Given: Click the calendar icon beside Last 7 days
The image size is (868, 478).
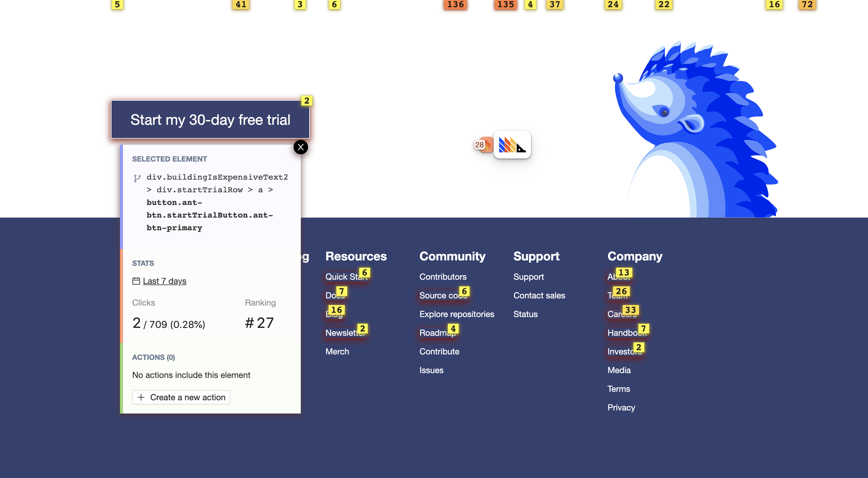Looking at the screenshot, I should click(136, 281).
